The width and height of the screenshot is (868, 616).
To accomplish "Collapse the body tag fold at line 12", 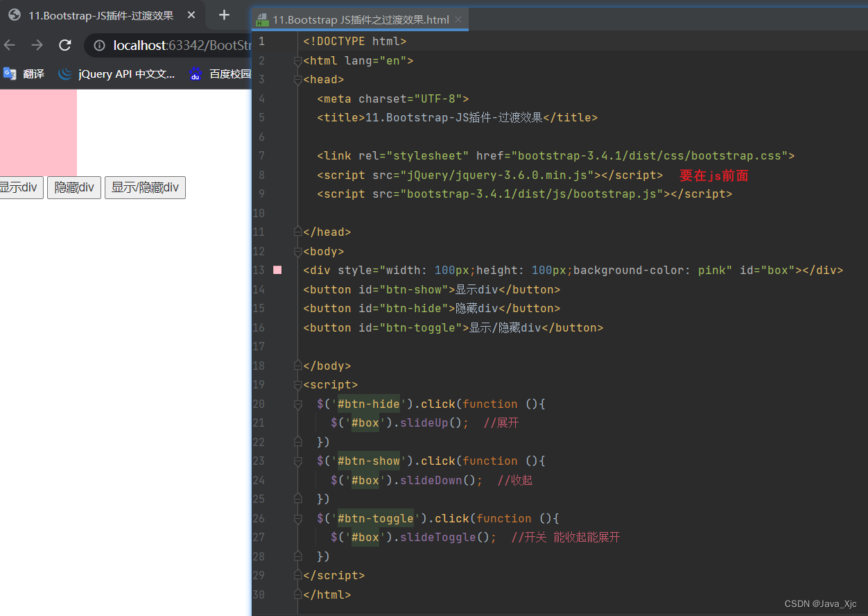I will coord(298,251).
